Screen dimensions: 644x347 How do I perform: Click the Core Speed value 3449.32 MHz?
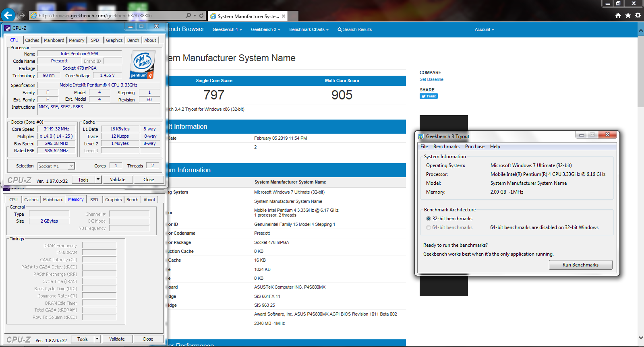[x=56, y=129]
